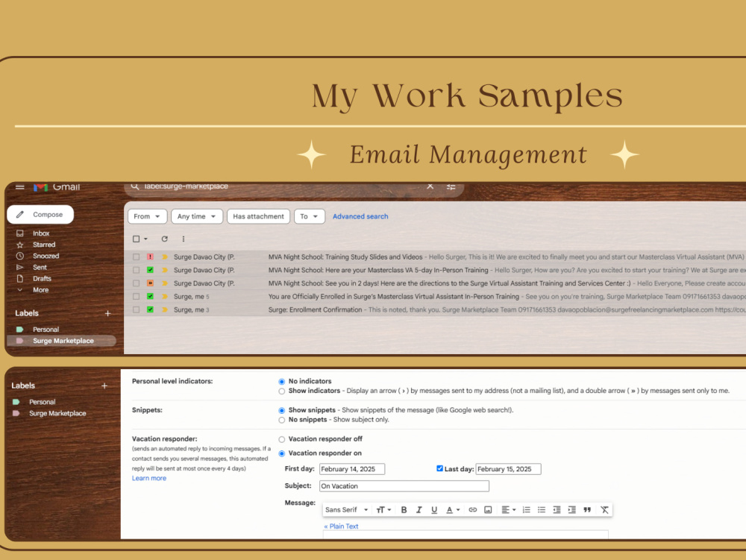Open the select-all dropdown arrow
Image resolution: width=746 pixels, height=560 pixels.
tap(145, 239)
